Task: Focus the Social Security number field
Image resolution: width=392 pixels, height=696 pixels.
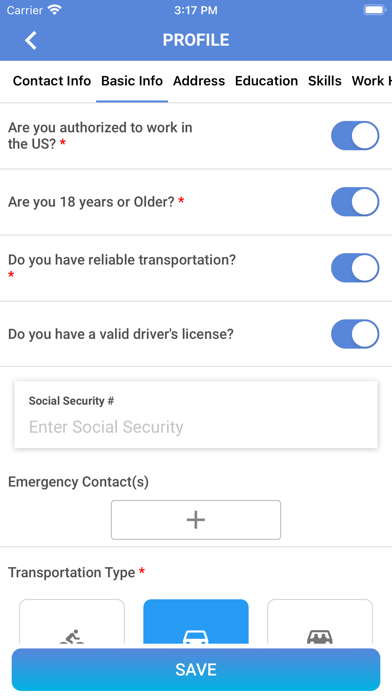Action: point(196,415)
